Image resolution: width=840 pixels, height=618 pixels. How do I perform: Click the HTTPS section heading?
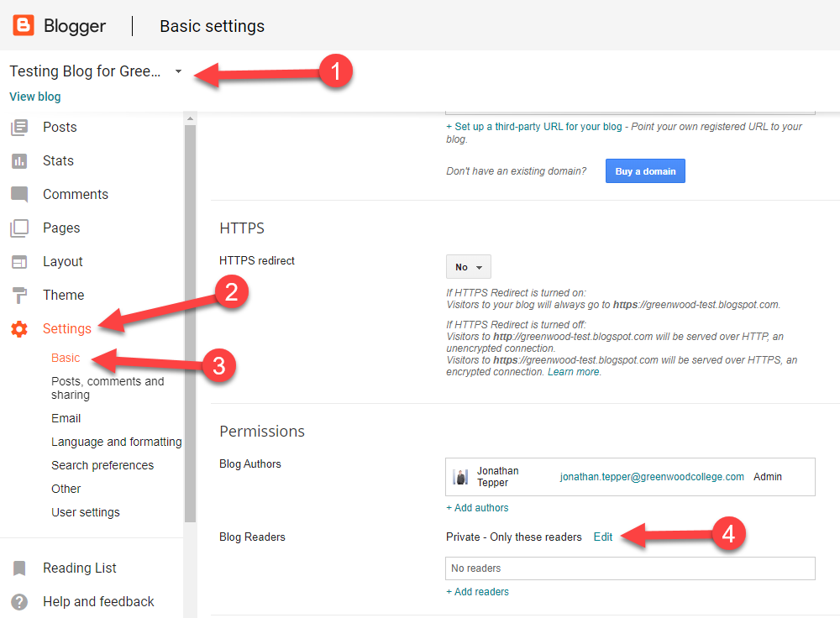tap(242, 228)
